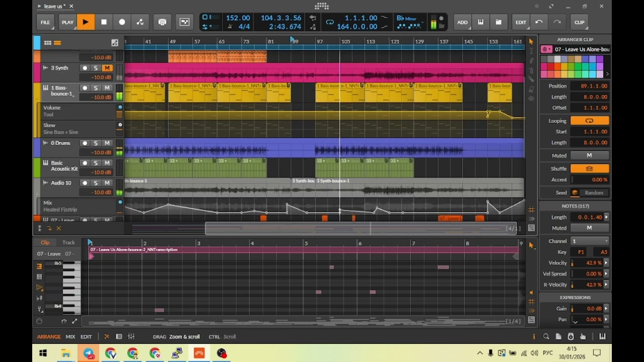644x362 pixels.
Task: Expand more clip color swatches arrow
Action: (607, 74)
